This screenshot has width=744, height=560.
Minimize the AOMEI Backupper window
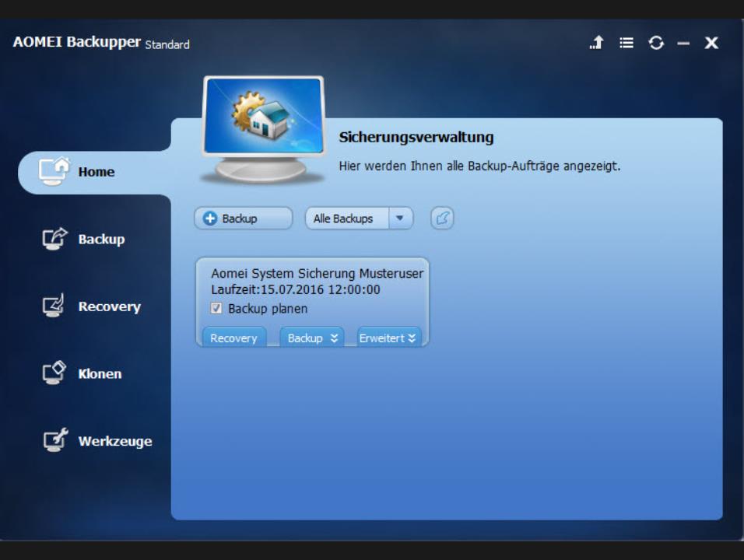683,44
